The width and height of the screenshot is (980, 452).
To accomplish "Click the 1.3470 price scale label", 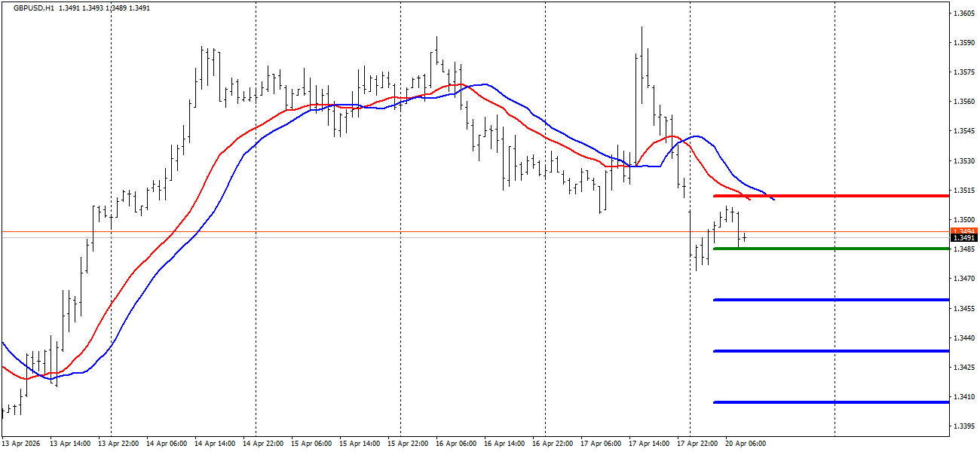I will tap(964, 279).
